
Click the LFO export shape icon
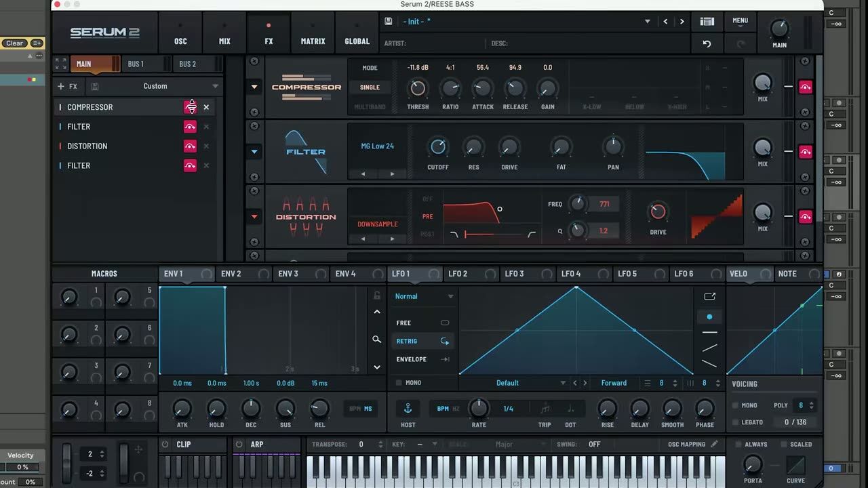tap(709, 296)
